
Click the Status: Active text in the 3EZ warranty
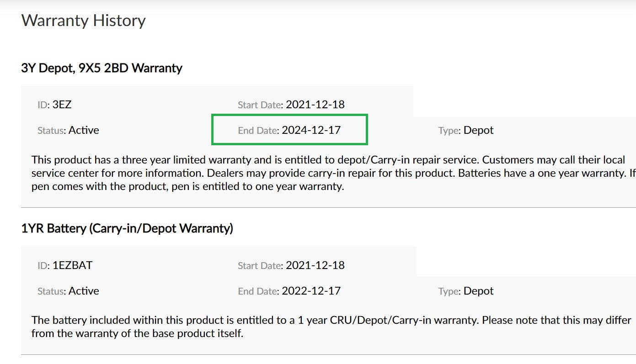(x=68, y=130)
